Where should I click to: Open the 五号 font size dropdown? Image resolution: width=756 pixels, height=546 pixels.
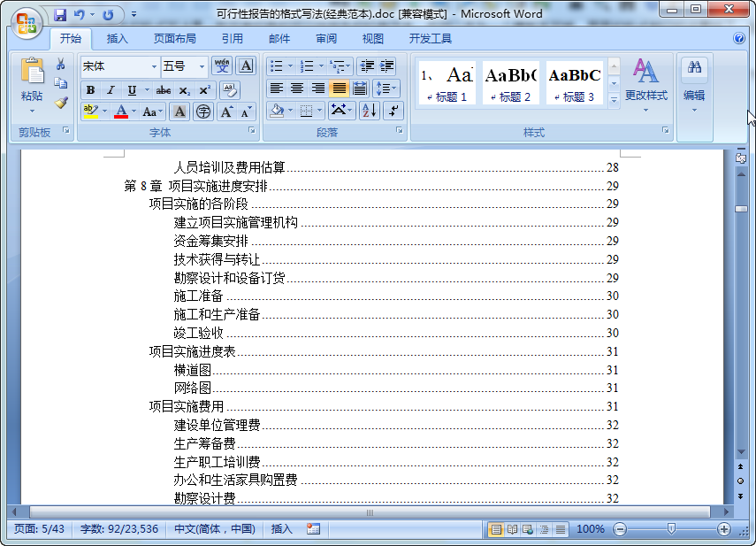[x=202, y=66]
